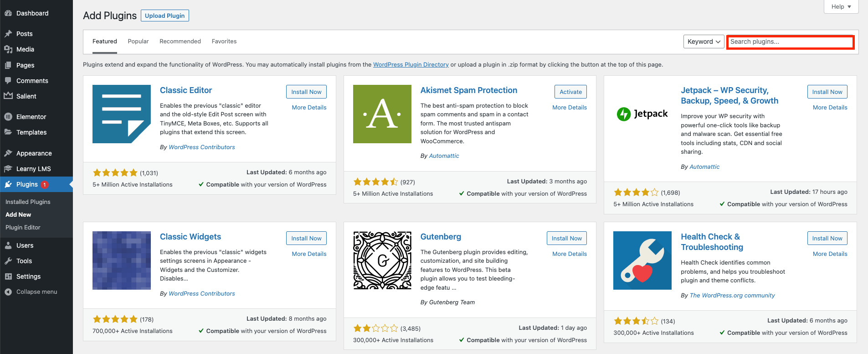
Task: Switch to the Favorites tab
Action: (x=224, y=42)
